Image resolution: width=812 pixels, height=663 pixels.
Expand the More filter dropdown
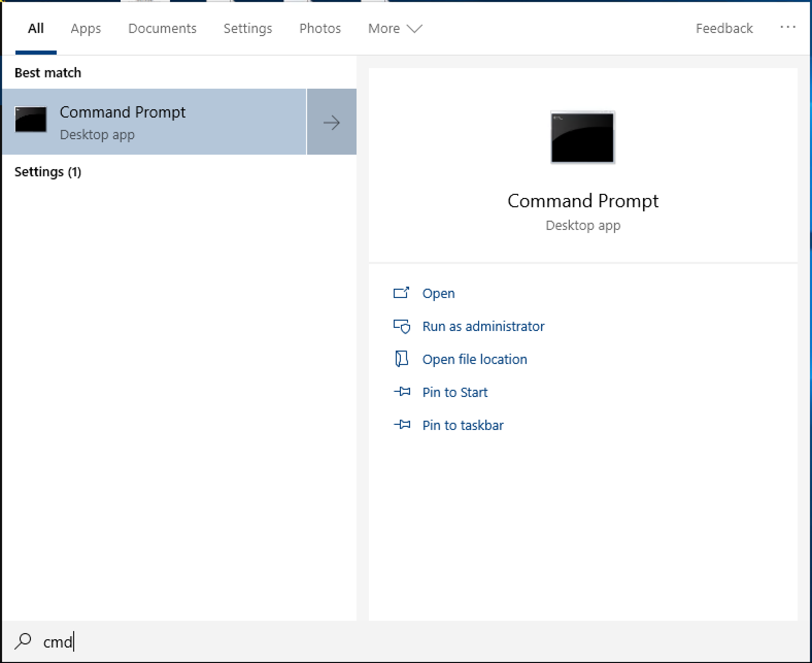[x=395, y=28]
